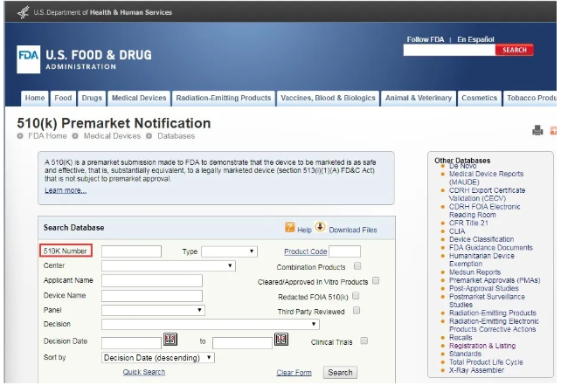Open the Registration & Listing link

[482, 346]
